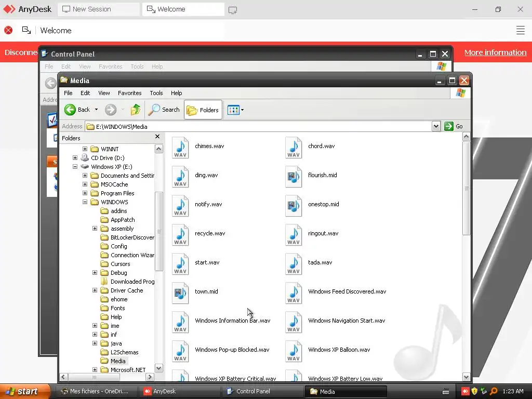Collapse the Windows XP (E:) node
This screenshot has height=399, width=532.
click(75, 167)
